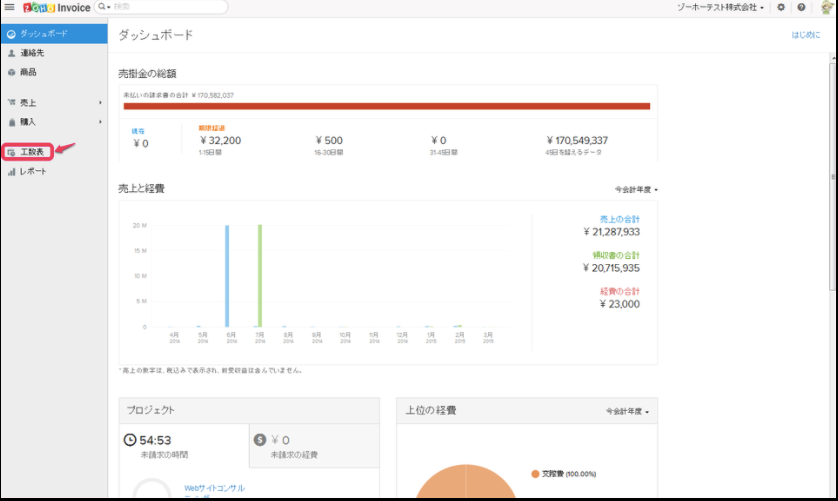838x501 pixels.
Task: Click the Zoho Invoice logo
Action: tap(57, 7)
